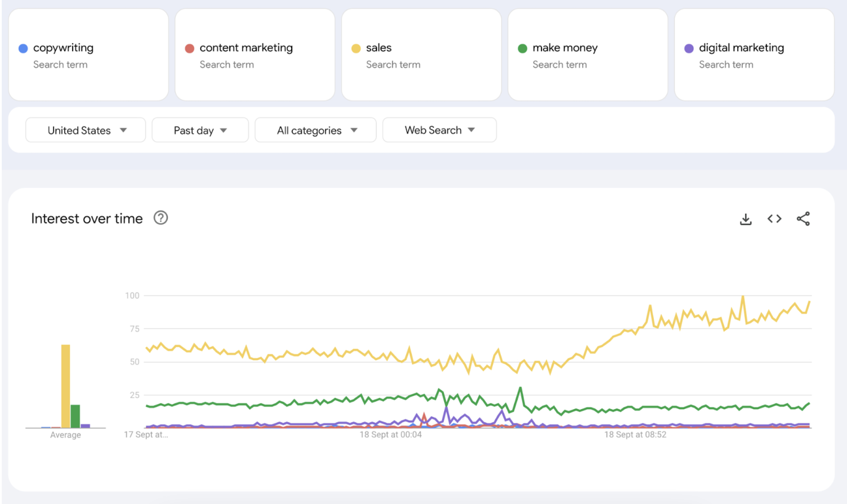Click the Average label under bars

65,435
